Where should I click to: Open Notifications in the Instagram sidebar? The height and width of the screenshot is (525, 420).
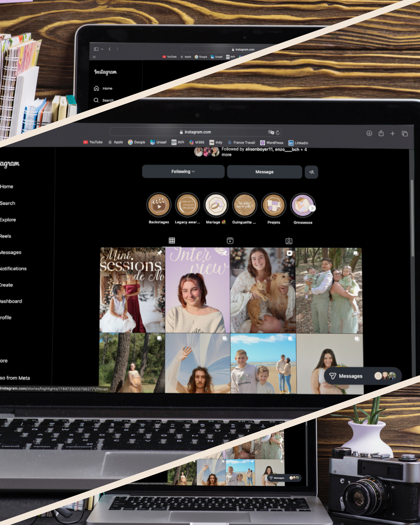pos(13,269)
